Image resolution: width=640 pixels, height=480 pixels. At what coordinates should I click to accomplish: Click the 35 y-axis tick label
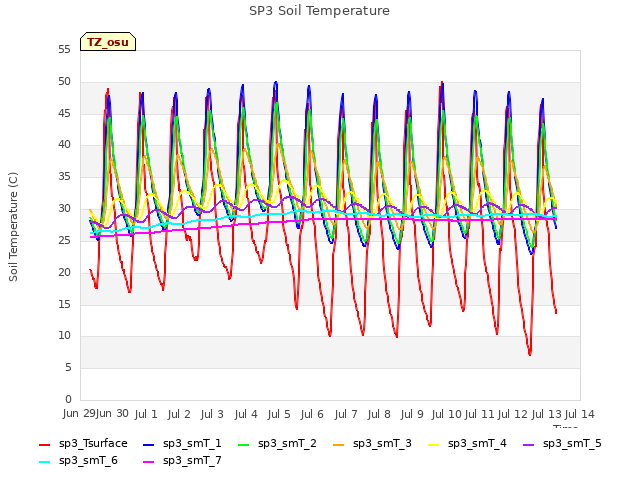(64, 177)
